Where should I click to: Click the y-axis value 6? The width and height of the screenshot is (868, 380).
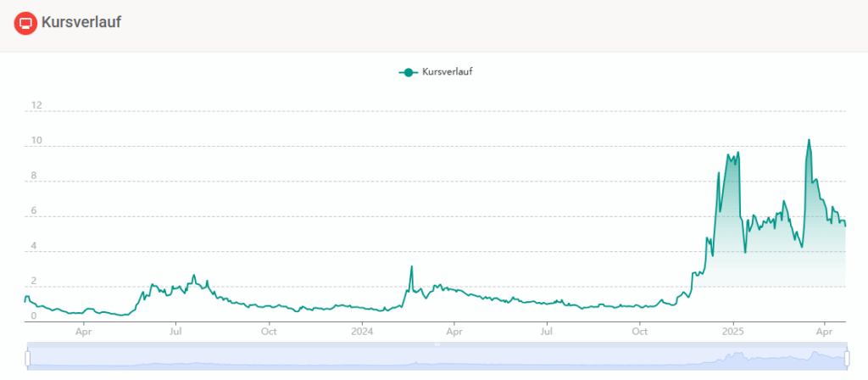pos(34,211)
